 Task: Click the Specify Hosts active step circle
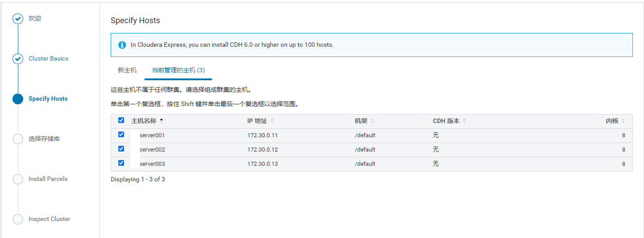tap(18, 99)
